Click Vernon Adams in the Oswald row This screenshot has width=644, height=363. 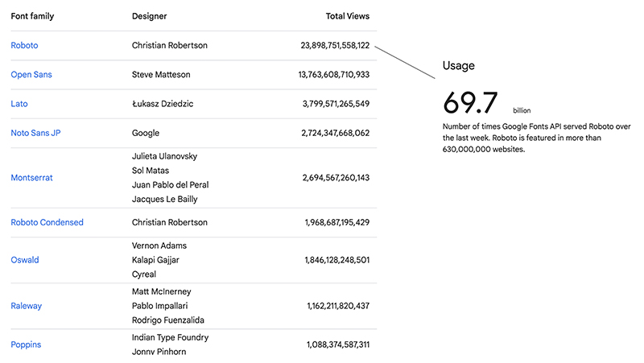coord(159,245)
